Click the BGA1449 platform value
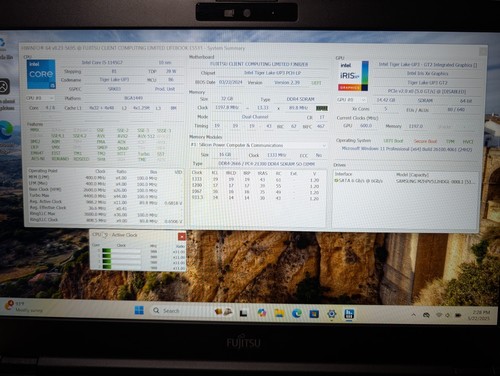 (133, 98)
